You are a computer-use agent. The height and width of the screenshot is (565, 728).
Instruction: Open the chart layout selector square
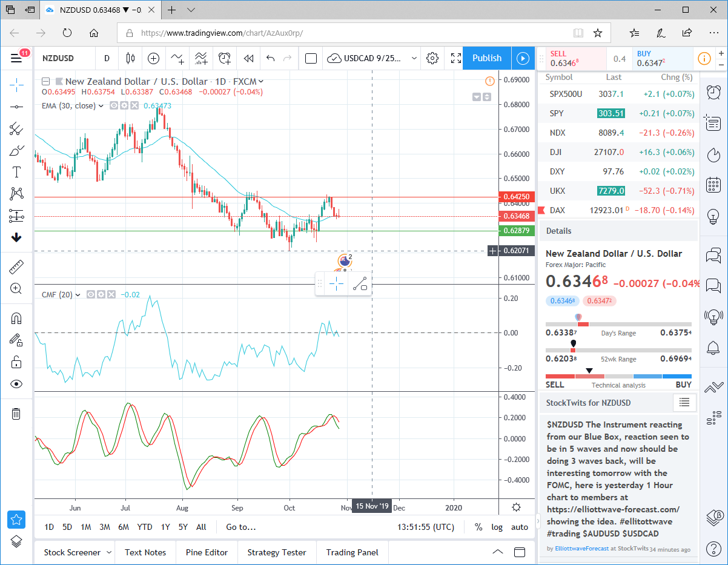pos(311,58)
